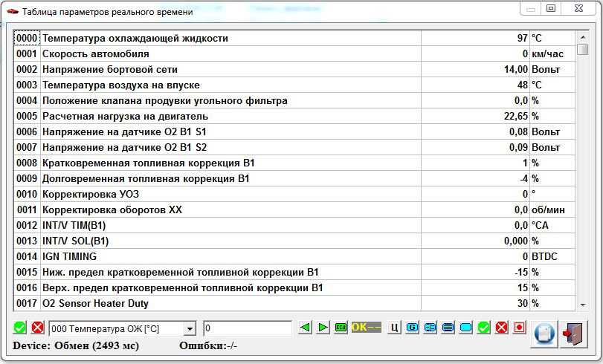Select row 'Долговременная топливная коррекция B1'
The height and width of the screenshot is (364, 603).
click(294, 179)
